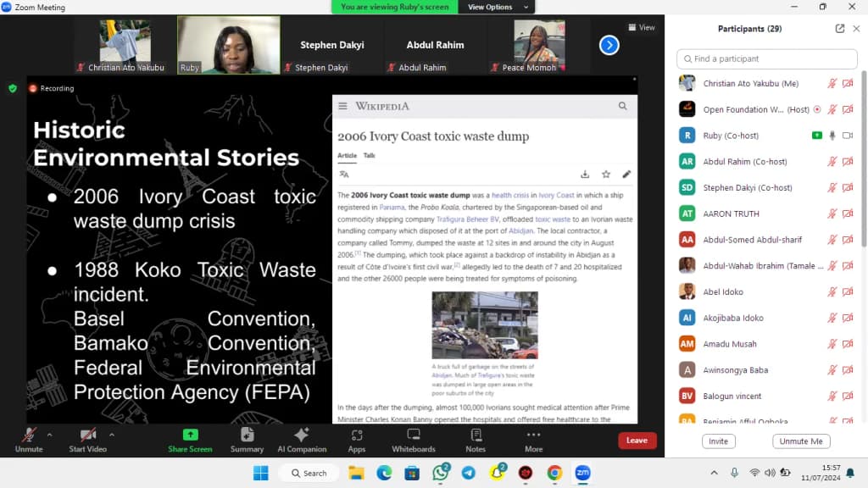Viewport: 868px width, 488px height.
Task: Select Abel Idoko in participant list
Action: pyautogui.click(x=766, y=291)
